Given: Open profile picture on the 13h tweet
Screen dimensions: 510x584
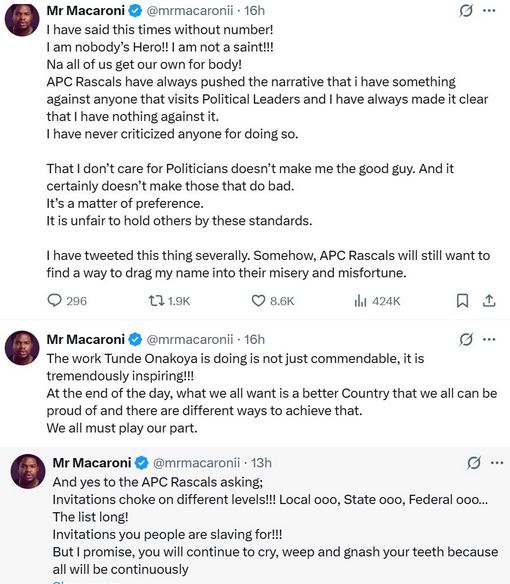Looking at the screenshot, I should click(28, 471).
